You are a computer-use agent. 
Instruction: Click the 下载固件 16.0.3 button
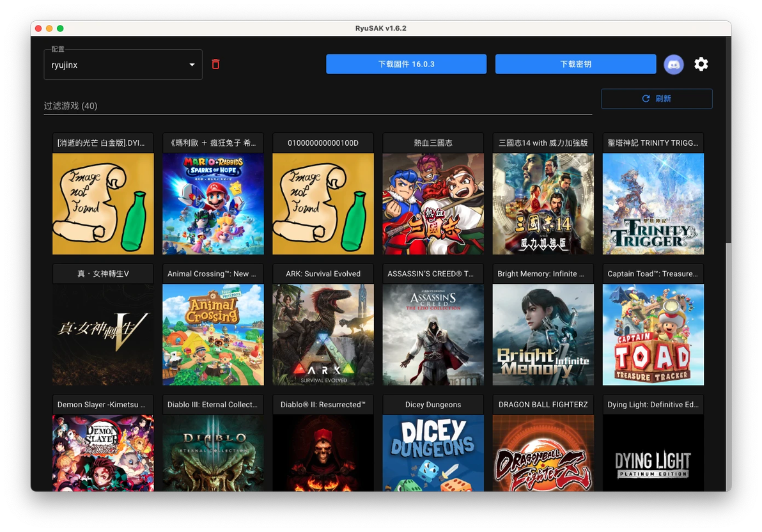coord(407,64)
